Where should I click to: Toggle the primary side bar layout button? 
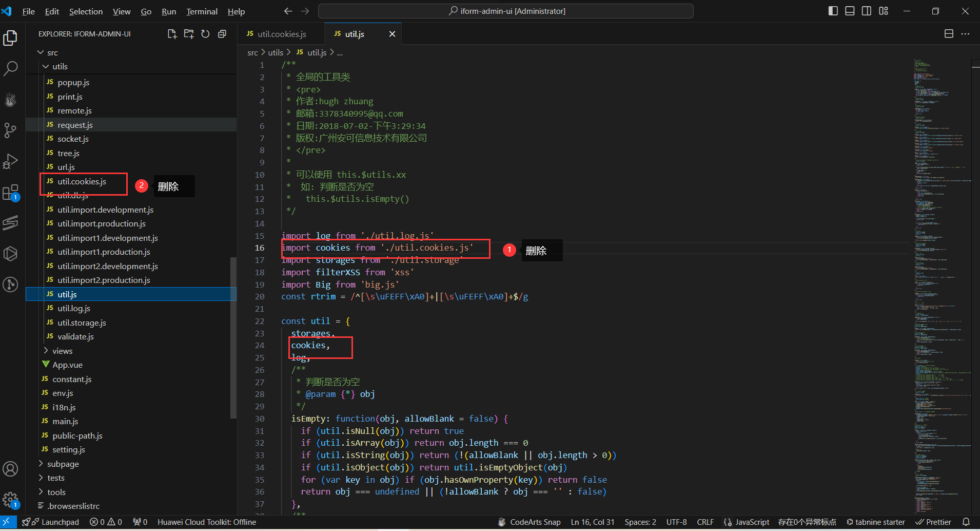(833, 11)
